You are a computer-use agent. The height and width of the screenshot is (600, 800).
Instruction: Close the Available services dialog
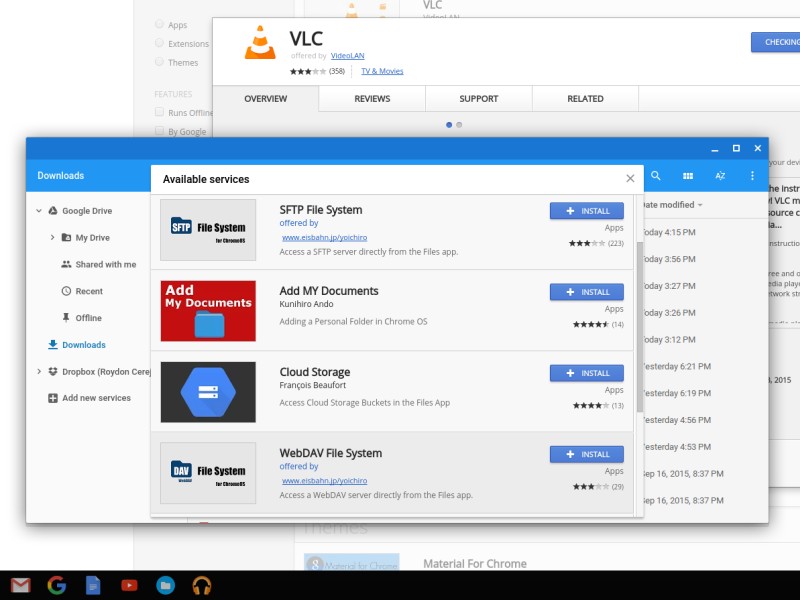[x=630, y=178]
